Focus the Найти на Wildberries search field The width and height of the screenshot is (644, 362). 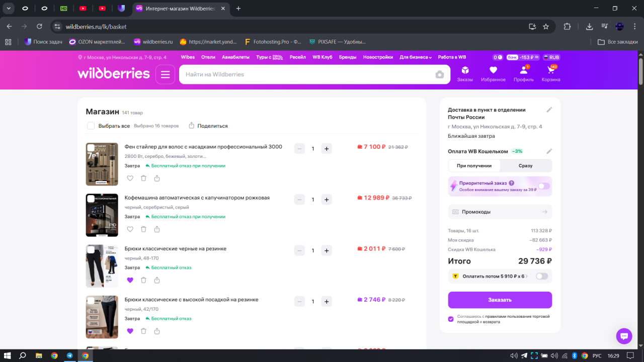(307, 74)
